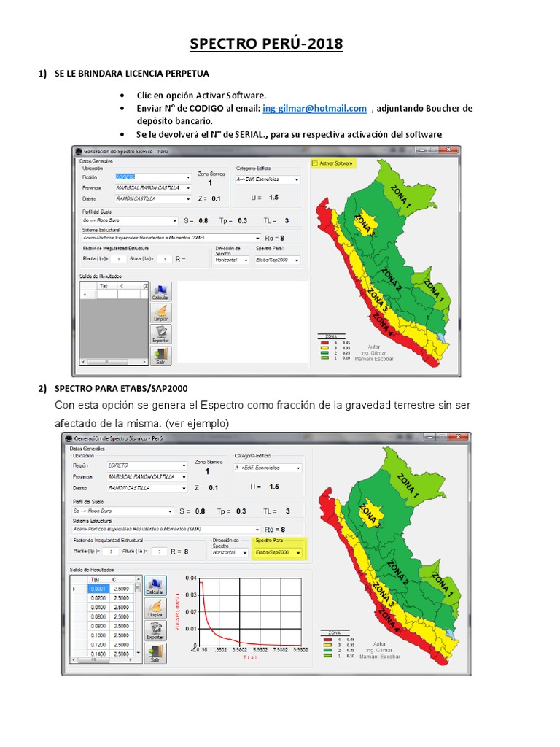The height and width of the screenshot is (747, 560).
Task: Select cell 0.0200 in T(s) column
Action: (x=99, y=598)
